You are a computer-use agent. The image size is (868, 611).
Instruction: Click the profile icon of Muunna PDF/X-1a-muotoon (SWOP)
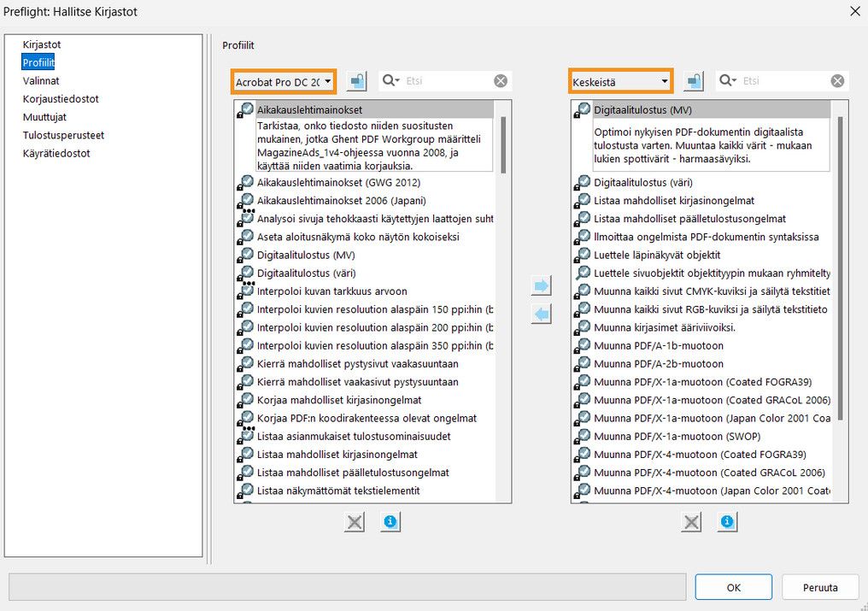coord(583,437)
